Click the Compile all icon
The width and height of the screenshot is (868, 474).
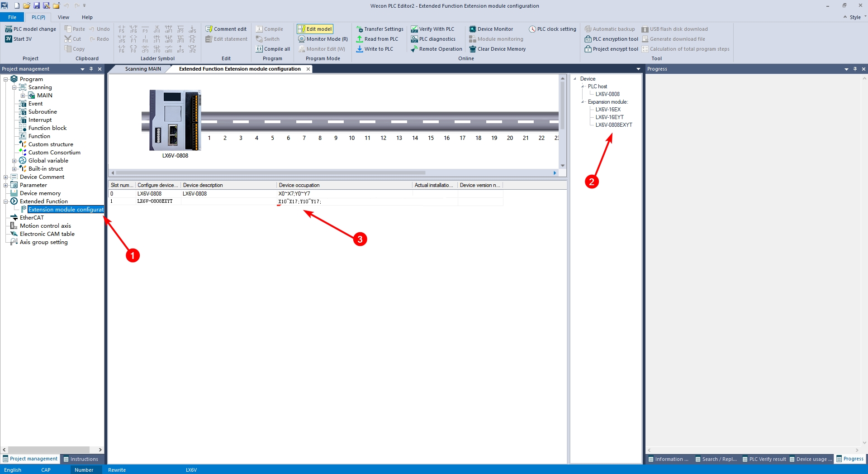(x=259, y=49)
